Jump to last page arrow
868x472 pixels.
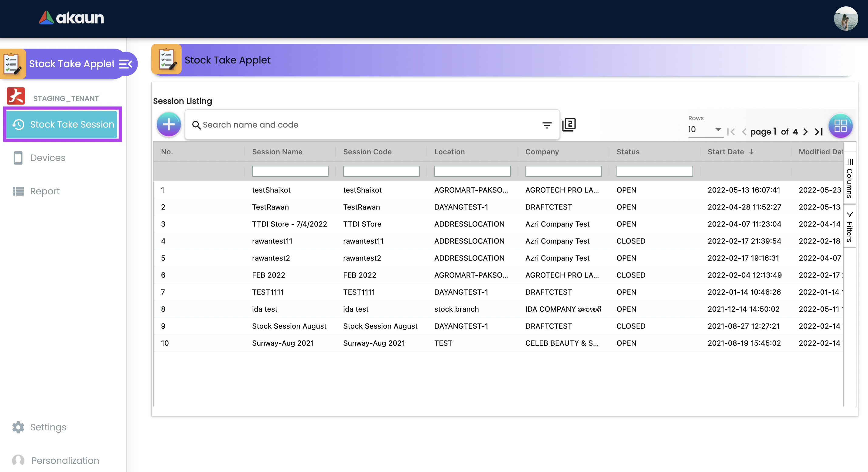818,132
